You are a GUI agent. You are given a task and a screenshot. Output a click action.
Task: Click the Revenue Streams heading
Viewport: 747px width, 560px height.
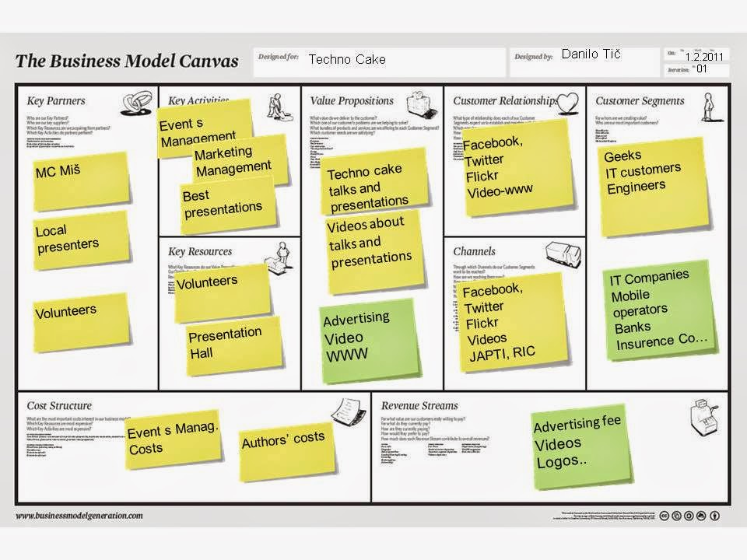(419, 406)
